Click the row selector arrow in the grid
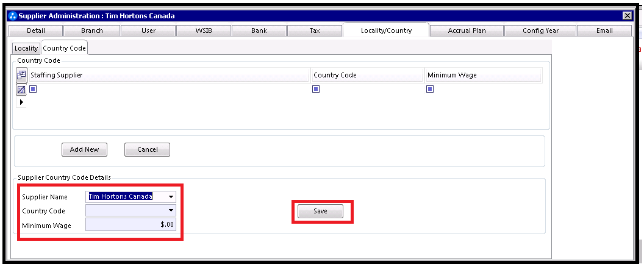 tap(21, 102)
